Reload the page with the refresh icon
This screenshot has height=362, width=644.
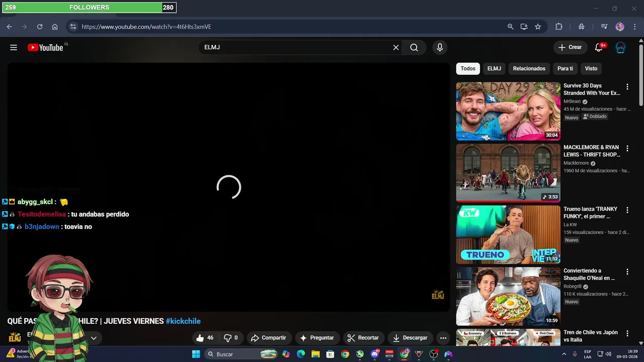(x=40, y=27)
